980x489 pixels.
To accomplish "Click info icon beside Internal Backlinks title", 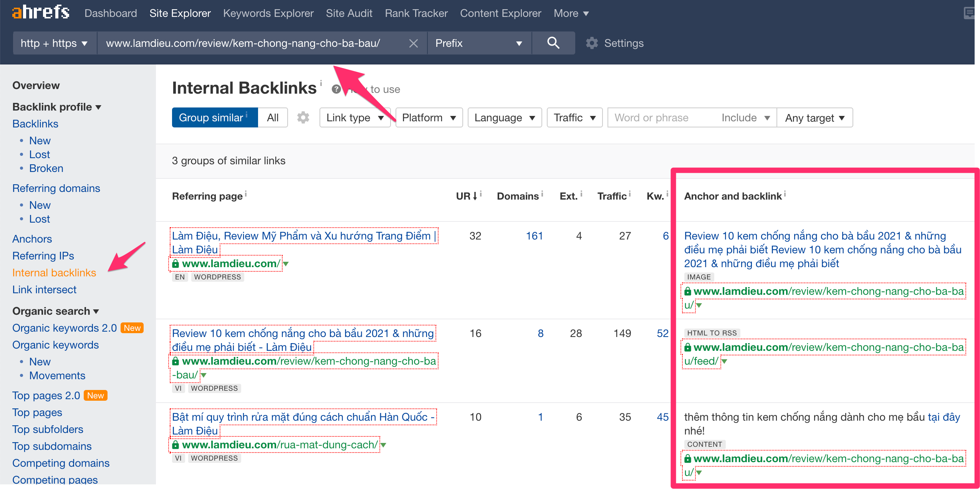I will tap(321, 83).
